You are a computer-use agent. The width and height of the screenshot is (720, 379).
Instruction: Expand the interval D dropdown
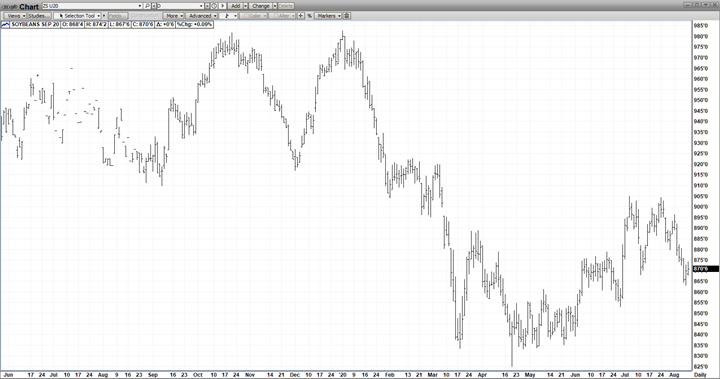tap(202, 6)
